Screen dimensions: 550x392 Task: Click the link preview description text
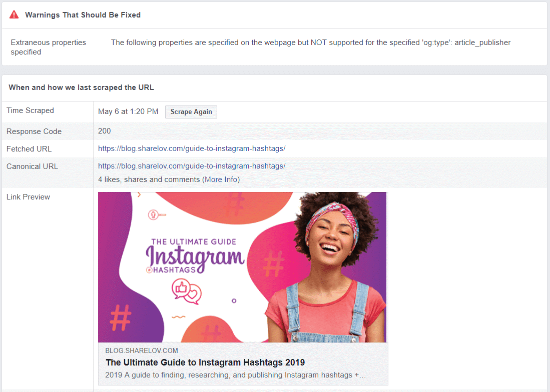click(235, 375)
